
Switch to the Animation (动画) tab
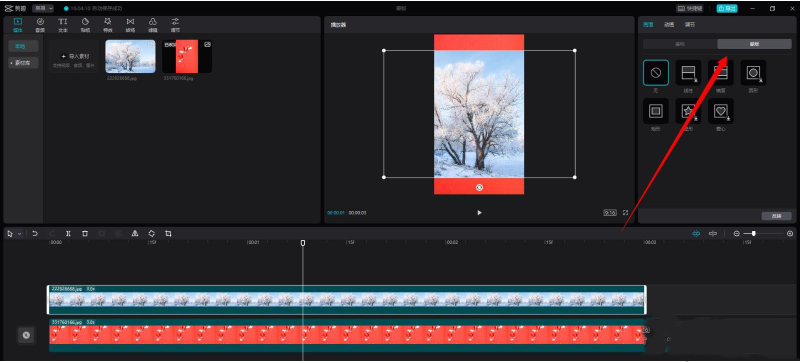point(669,25)
